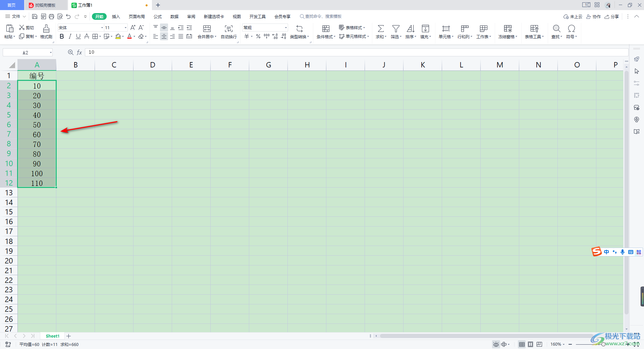Screen dimensions: 644x349
Task: Open a new document tab with plus
Action: pyautogui.click(x=158, y=5)
